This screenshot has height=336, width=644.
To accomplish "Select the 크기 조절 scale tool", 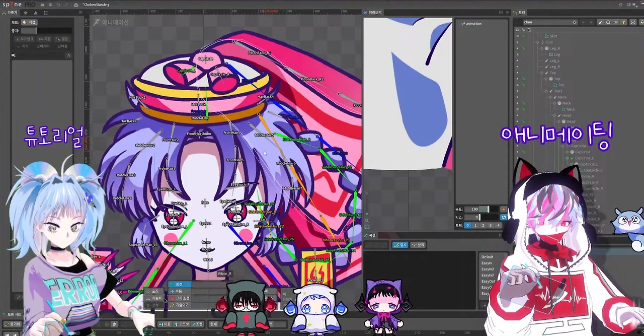I will point(180,298).
